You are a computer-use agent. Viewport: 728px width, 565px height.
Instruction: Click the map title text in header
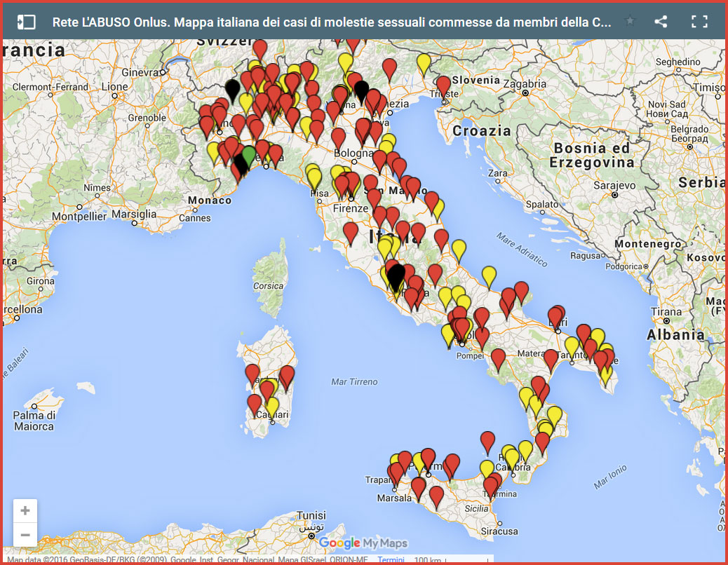pos(332,22)
